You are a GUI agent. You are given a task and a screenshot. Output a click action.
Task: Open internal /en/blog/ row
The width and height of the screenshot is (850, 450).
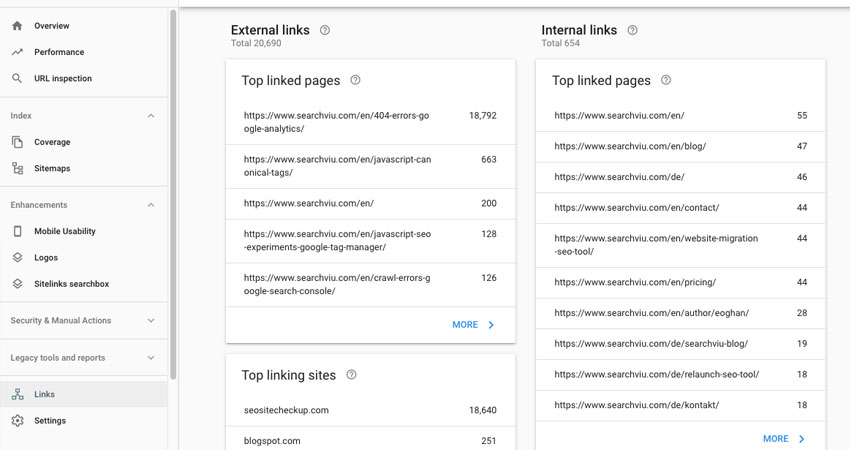(x=680, y=146)
